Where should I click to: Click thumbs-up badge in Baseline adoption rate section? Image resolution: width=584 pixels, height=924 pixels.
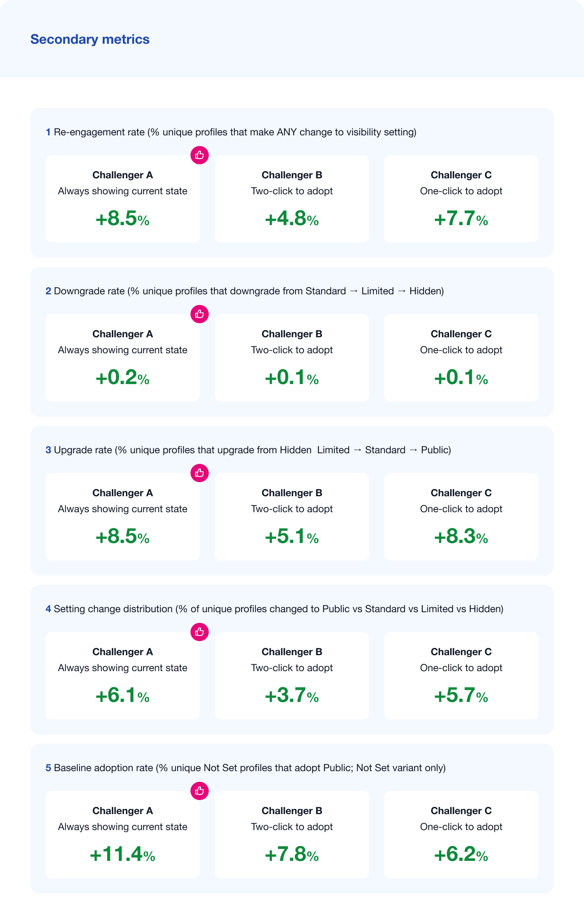click(200, 791)
